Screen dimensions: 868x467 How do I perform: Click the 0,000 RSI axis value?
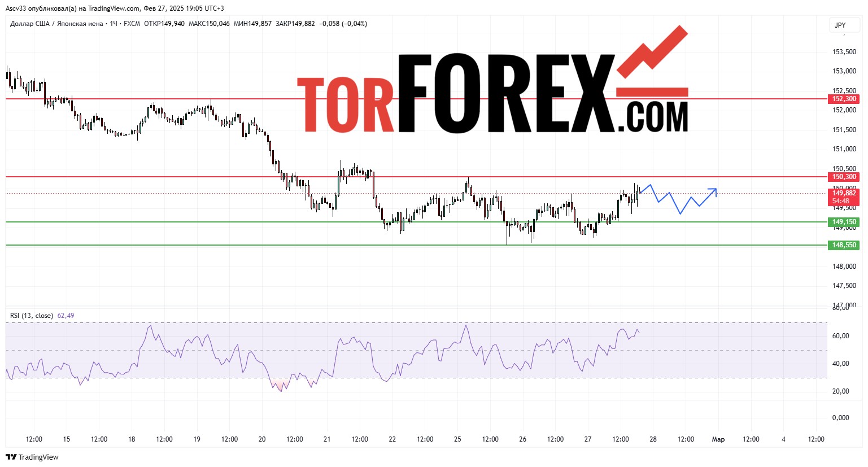841,418
